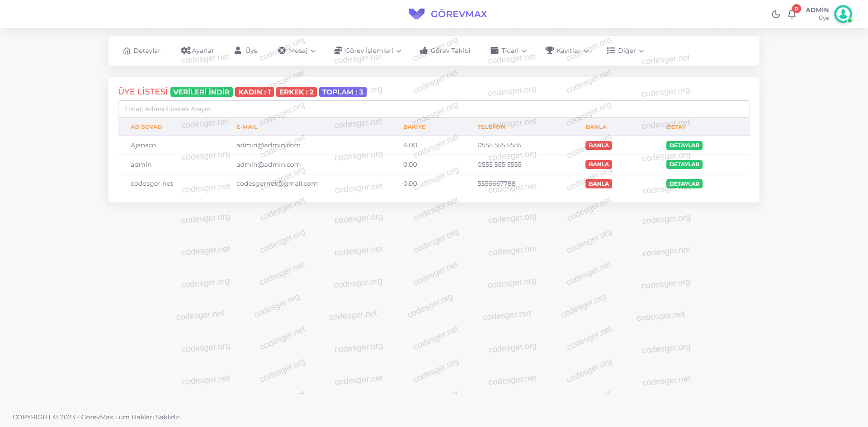Screen dimensions: 868x427
Task: Click BANLA in the admin user row
Action: click(x=599, y=164)
